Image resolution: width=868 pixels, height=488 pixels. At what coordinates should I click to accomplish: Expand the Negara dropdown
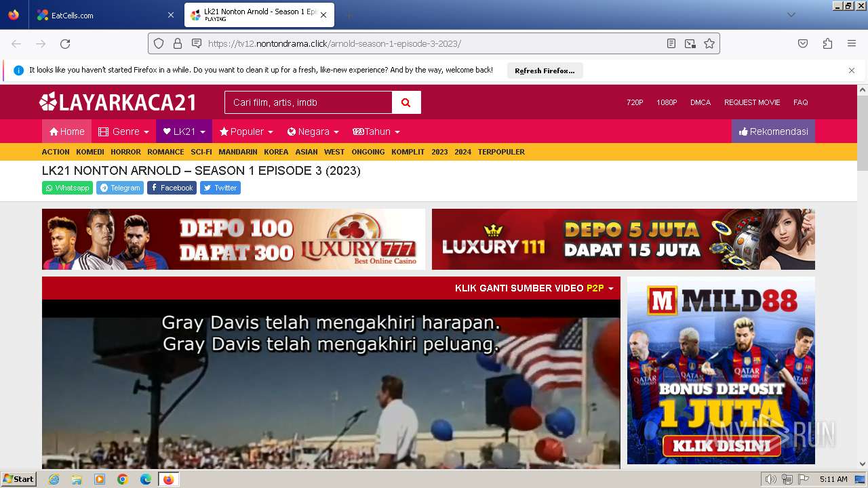tap(313, 131)
